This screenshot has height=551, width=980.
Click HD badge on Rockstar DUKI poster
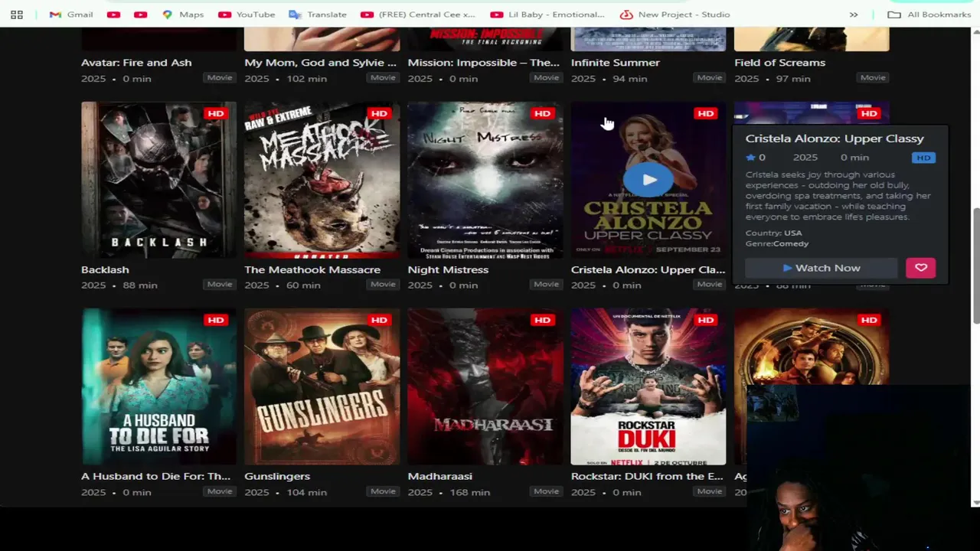(x=705, y=320)
